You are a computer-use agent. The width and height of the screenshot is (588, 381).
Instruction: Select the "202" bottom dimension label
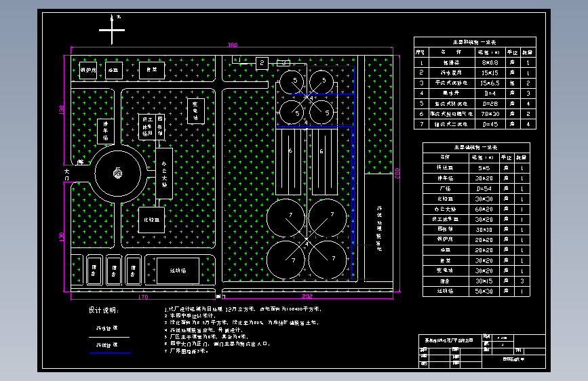[307, 296]
